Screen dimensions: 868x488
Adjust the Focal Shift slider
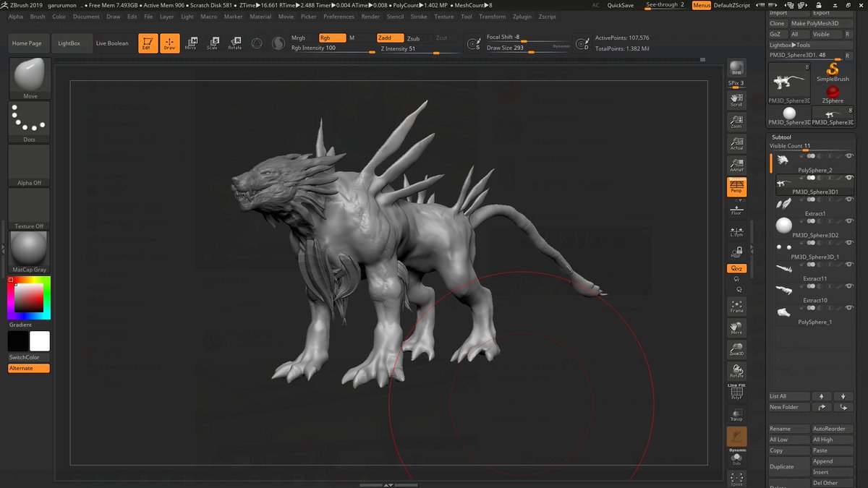(x=528, y=37)
